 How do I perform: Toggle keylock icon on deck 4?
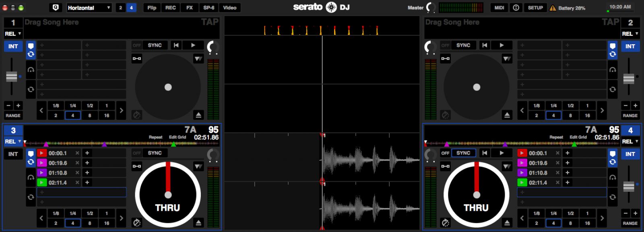tap(445, 166)
